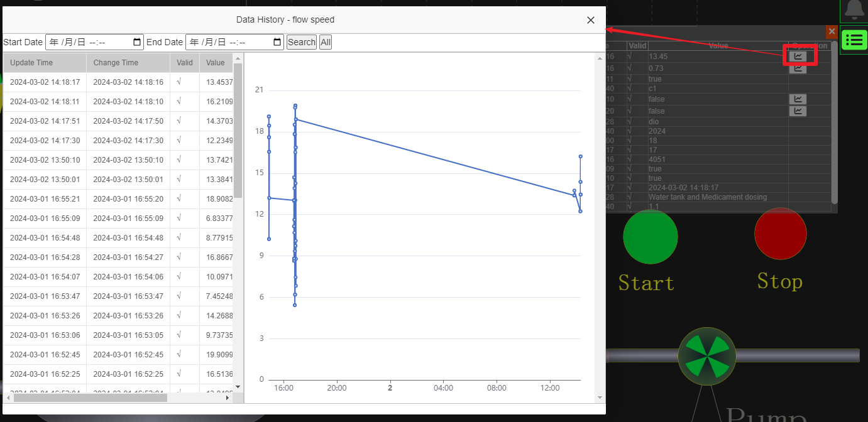The image size is (868, 422).
Task: Select Update Time cell 2024-03-01 16:52:45
Action: pos(45,355)
